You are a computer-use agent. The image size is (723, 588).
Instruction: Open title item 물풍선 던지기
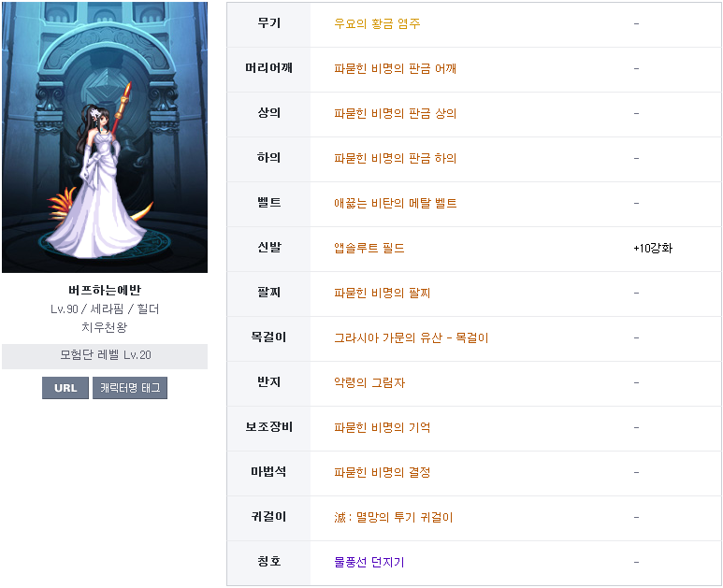(369, 562)
